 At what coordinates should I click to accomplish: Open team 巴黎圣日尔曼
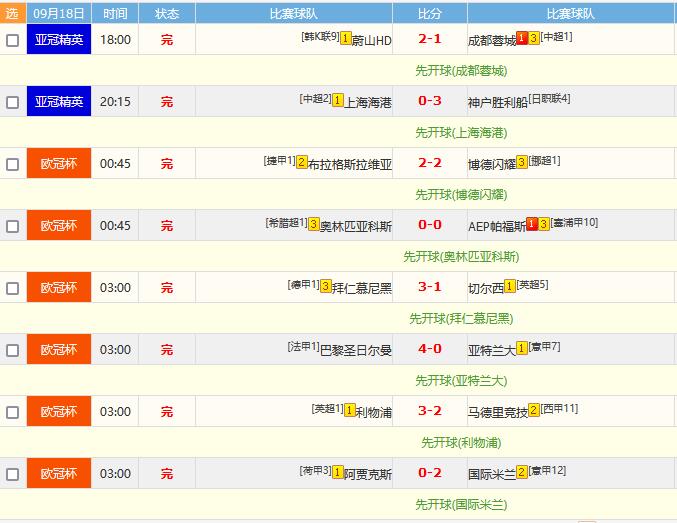pos(356,351)
